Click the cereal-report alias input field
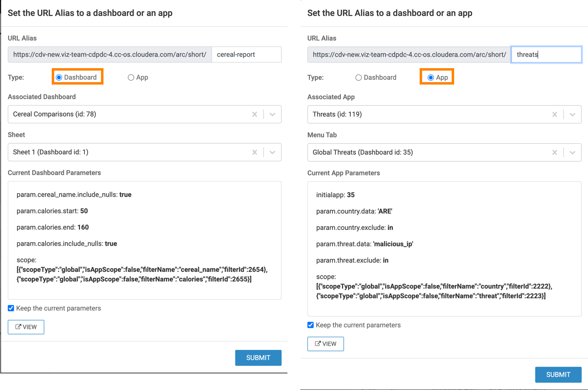 [x=246, y=55]
